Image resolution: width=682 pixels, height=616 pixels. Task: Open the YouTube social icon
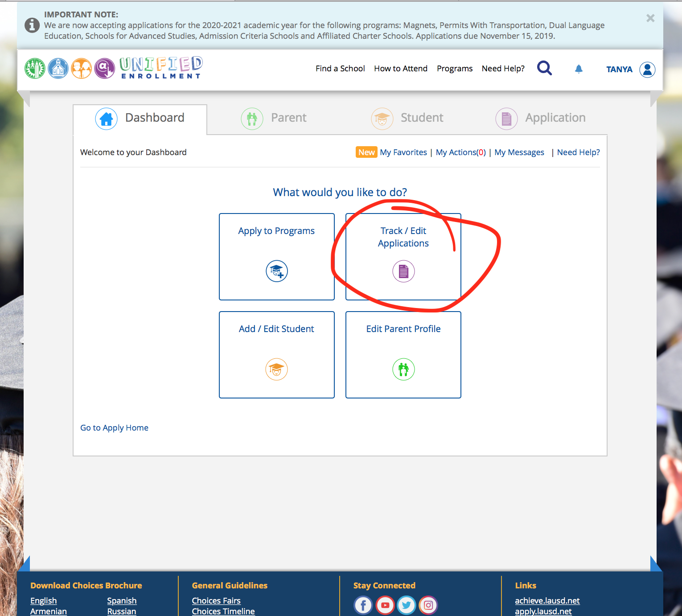click(x=385, y=605)
